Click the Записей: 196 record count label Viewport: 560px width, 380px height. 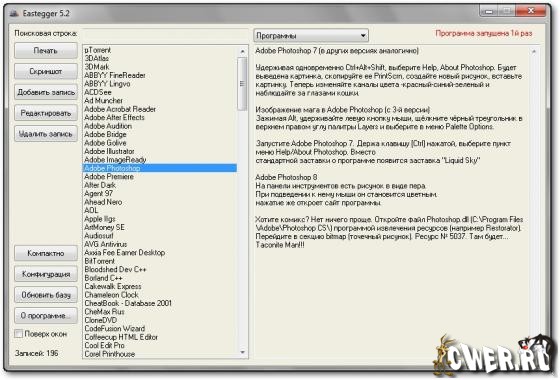[36, 353]
